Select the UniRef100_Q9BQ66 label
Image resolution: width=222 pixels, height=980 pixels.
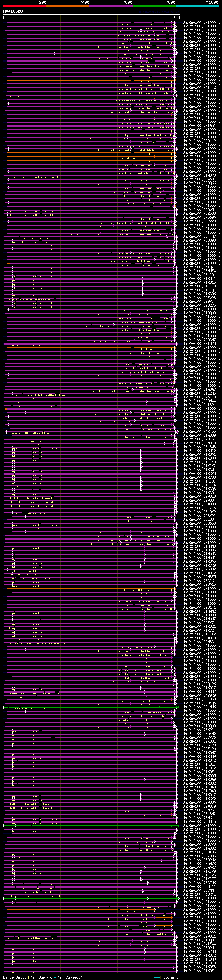coord(199,183)
